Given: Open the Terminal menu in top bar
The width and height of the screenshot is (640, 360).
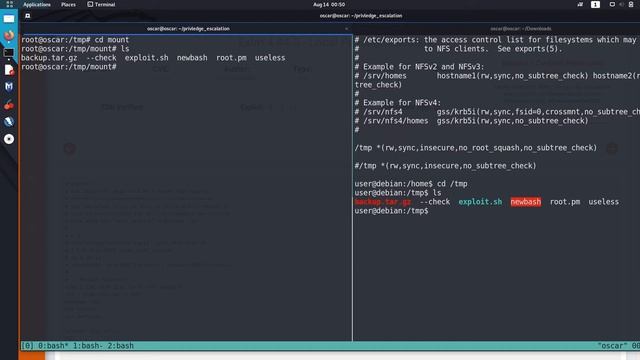Looking at the screenshot, I should pos(101,4).
